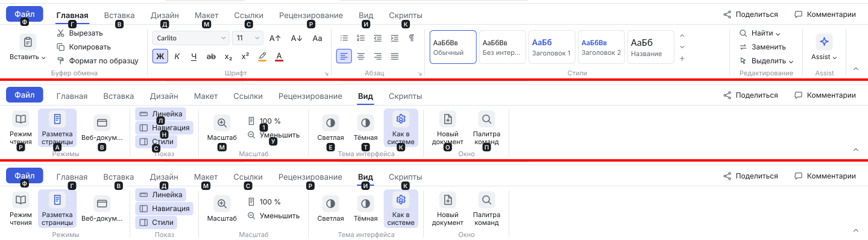Click Файл button in the top strip
The height and width of the screenshot is (240, 868).
click(24, 14)
